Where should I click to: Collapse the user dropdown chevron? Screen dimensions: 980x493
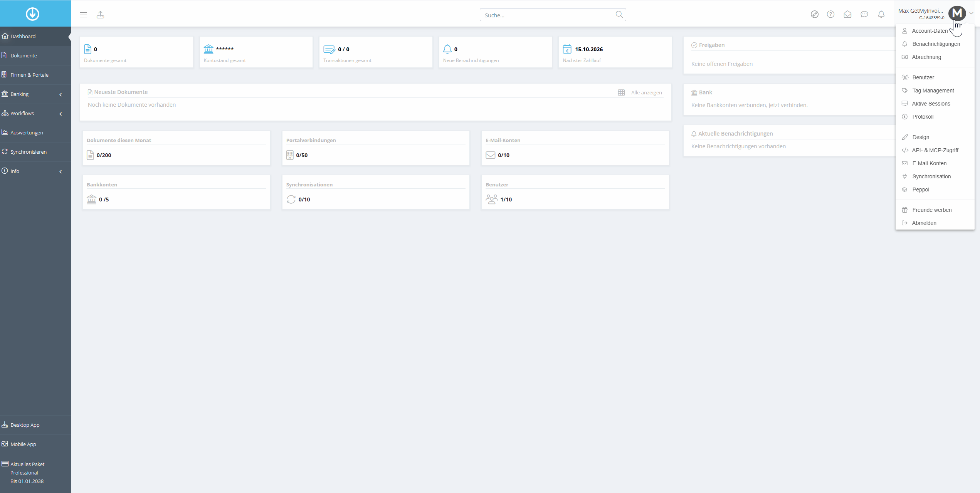pos(971,13)
